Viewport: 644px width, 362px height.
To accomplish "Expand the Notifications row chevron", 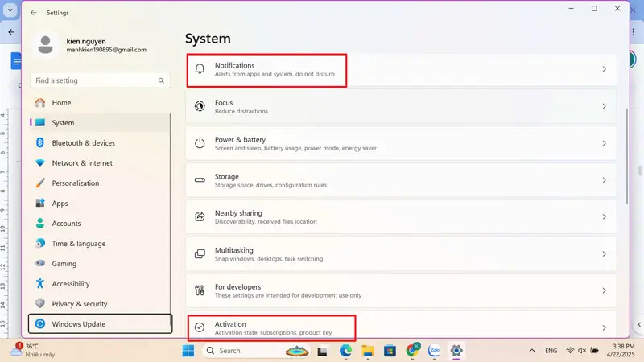I will click(605, 69).
